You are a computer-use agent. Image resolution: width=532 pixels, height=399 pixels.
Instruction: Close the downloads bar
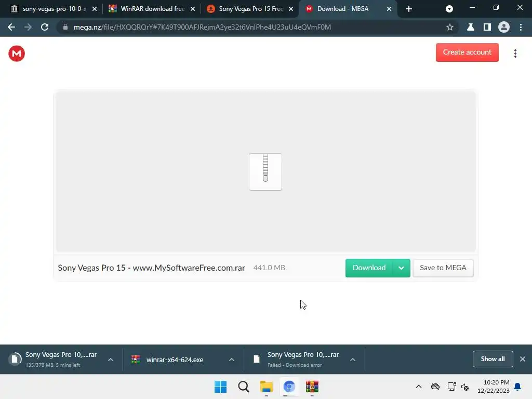point(523,359)
